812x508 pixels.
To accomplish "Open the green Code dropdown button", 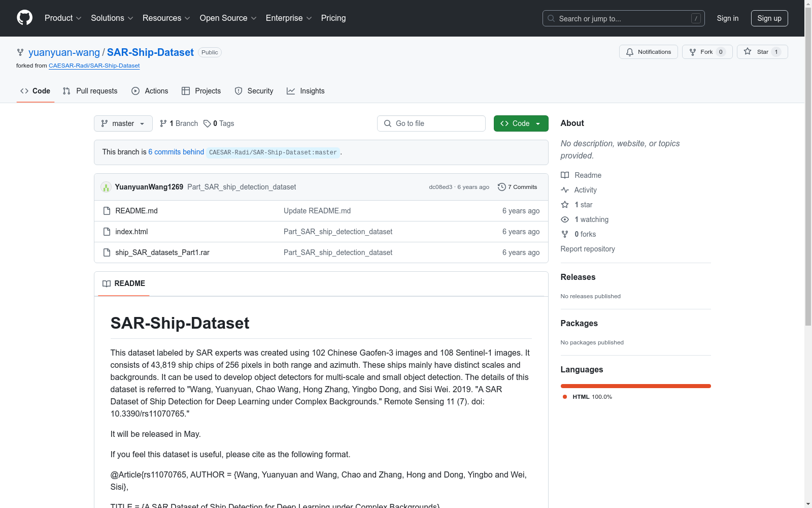I will tap(521, 123).
